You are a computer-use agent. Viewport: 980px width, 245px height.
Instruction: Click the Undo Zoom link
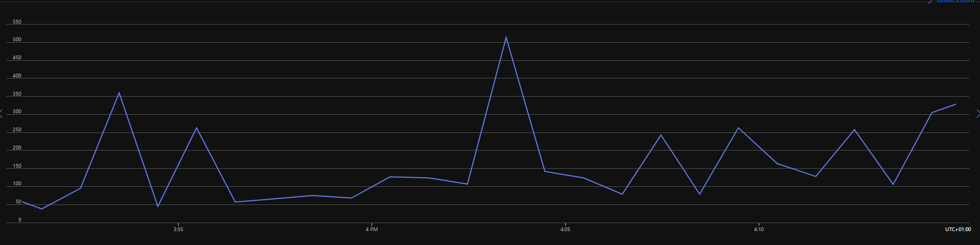click(x=955, y=2)
